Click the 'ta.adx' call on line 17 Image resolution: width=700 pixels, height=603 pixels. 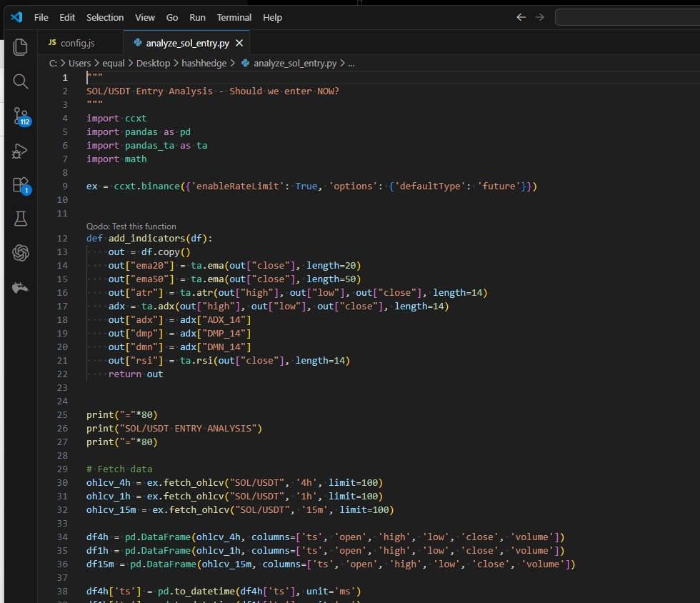click(x=158, y=306)
